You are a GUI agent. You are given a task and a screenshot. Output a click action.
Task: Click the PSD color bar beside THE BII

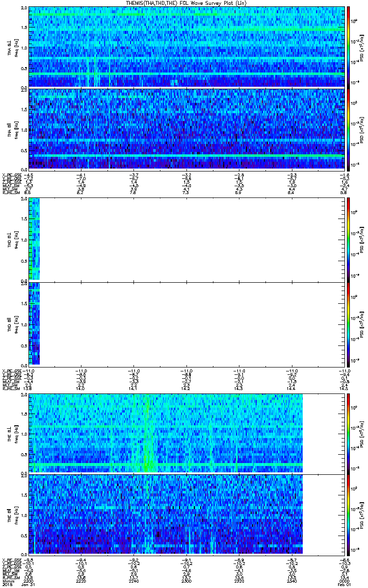348,514
